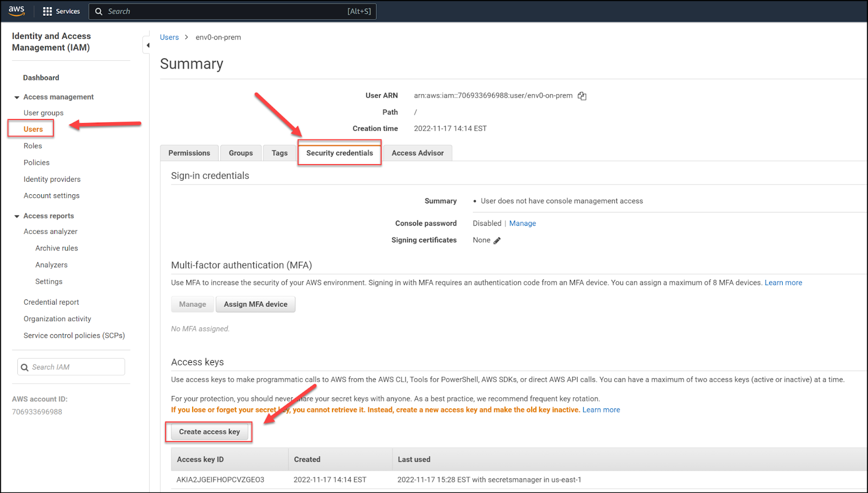Go to Identity providers
This screenshot has height=493, width=868.
click(x=52, y=179)
